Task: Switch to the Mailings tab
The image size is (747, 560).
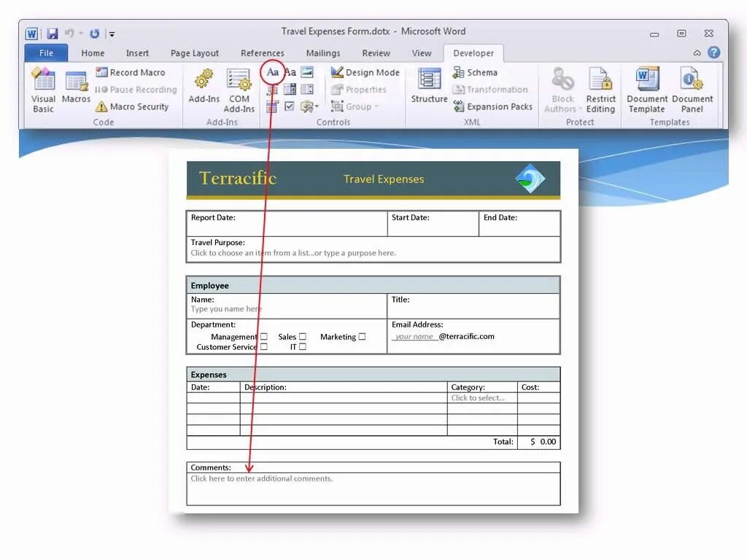Action: point(323,52)
